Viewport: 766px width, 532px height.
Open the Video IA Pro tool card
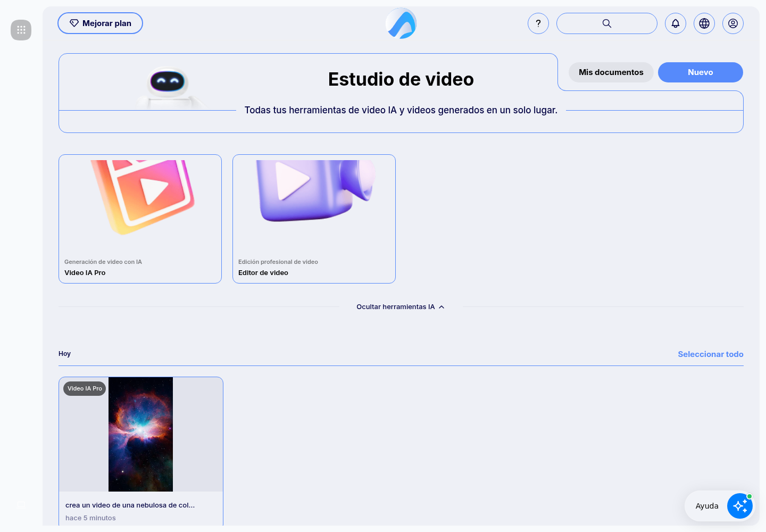(x=140, y=219)
